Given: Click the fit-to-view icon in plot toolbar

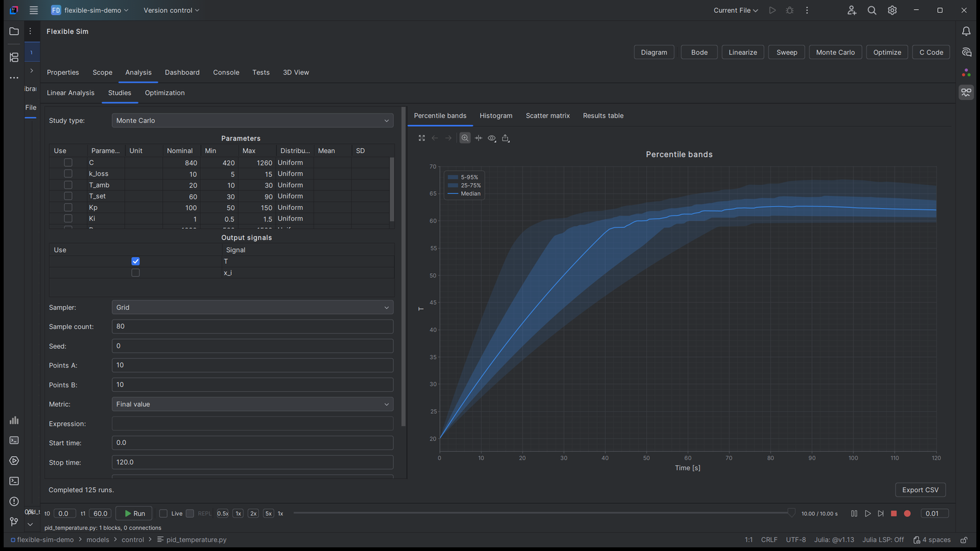Looking at the screenshot, I should tap(421, 138).
